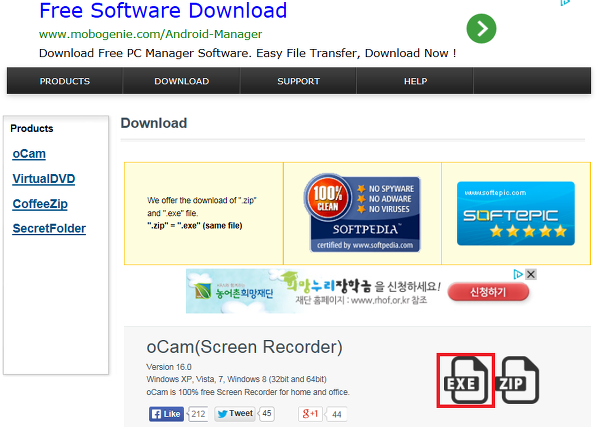This screenshot has width=600, height=427.
Task: Open the DOWNLOAD menu
Action: tap(181, 81)
